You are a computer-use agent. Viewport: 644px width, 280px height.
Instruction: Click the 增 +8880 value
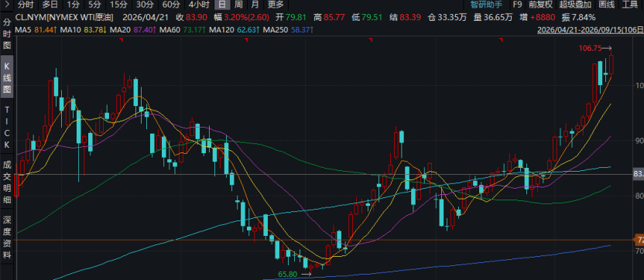click(x=538, y=17)
